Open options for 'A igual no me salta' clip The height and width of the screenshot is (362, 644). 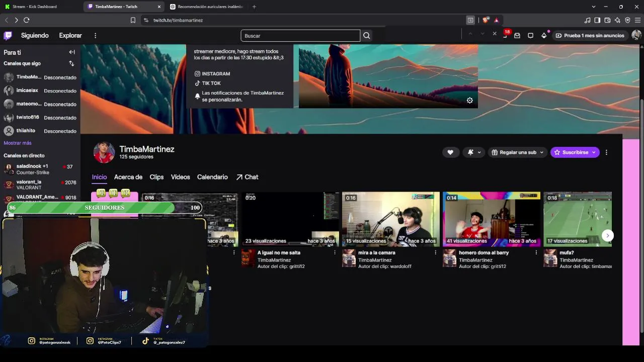point(335,252)
